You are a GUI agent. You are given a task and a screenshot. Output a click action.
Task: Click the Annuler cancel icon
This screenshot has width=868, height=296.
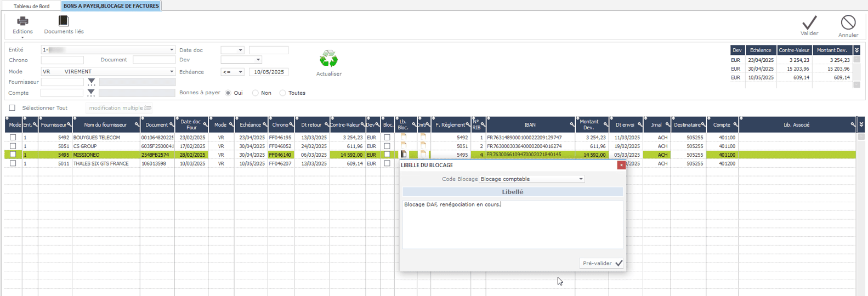(848, 22)
